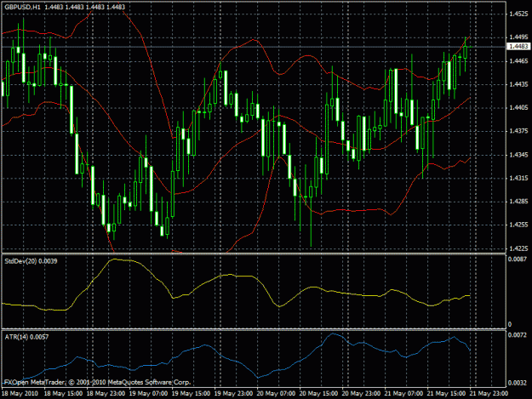Click time axis label 21 May 23:00
532x399 pixels.
pyautogui.click(x=489, y=394)
